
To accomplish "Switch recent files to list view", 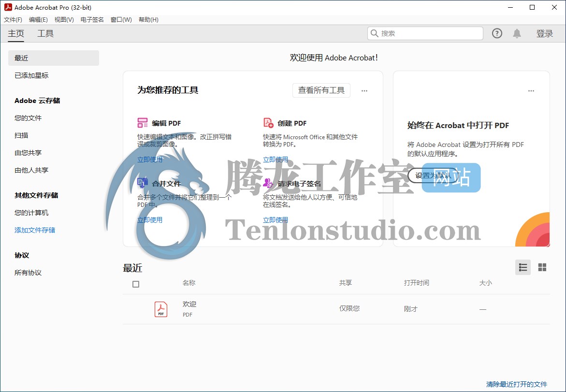I will 522,267.
